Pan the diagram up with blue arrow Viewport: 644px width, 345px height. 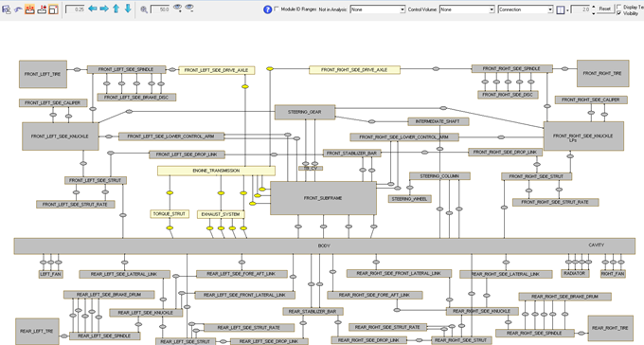pos(116,9)
